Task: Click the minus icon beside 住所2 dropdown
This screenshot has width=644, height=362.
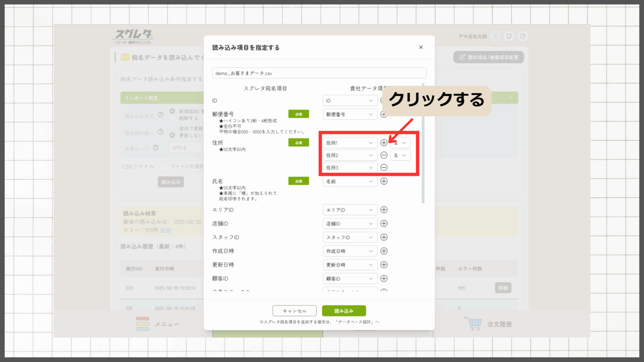Action: (x=384, y=155)
